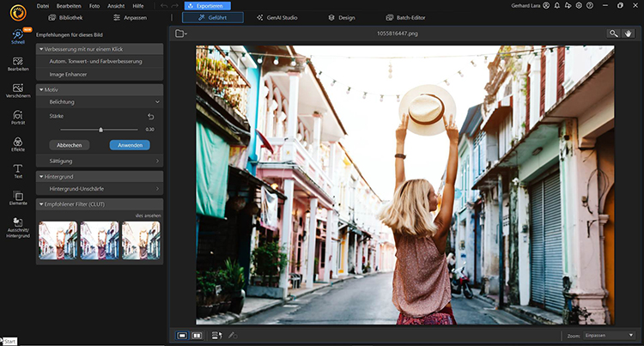Screen dimensions: 644x346
Task: Open the Elemente panel
Action: pos(17,197)
